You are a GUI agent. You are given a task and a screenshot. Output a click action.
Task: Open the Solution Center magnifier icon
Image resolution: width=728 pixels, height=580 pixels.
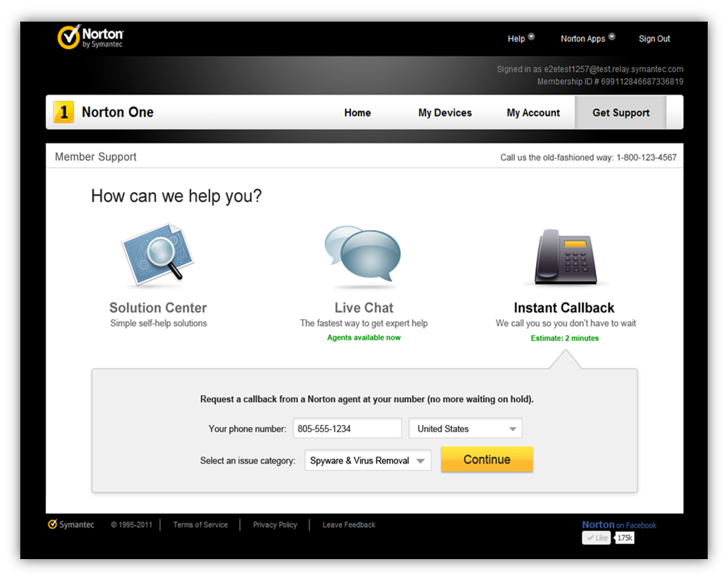click(x=158, y=254)
